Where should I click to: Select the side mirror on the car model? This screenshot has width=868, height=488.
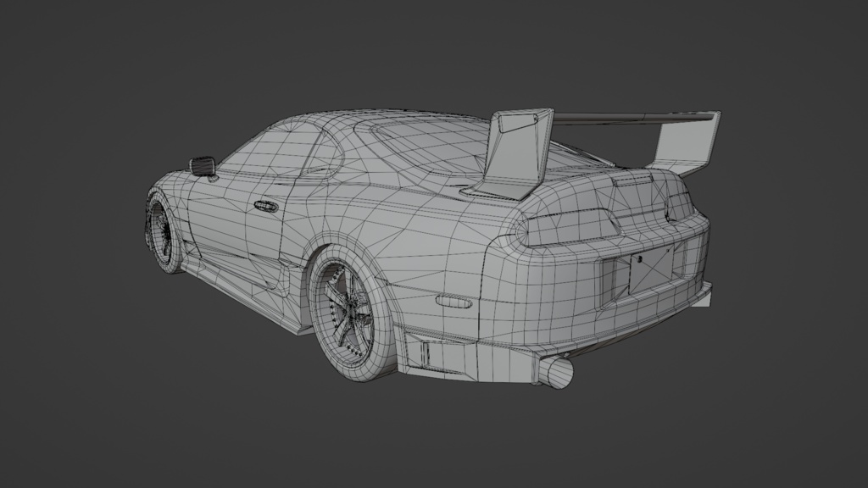(x=203, y=167)
